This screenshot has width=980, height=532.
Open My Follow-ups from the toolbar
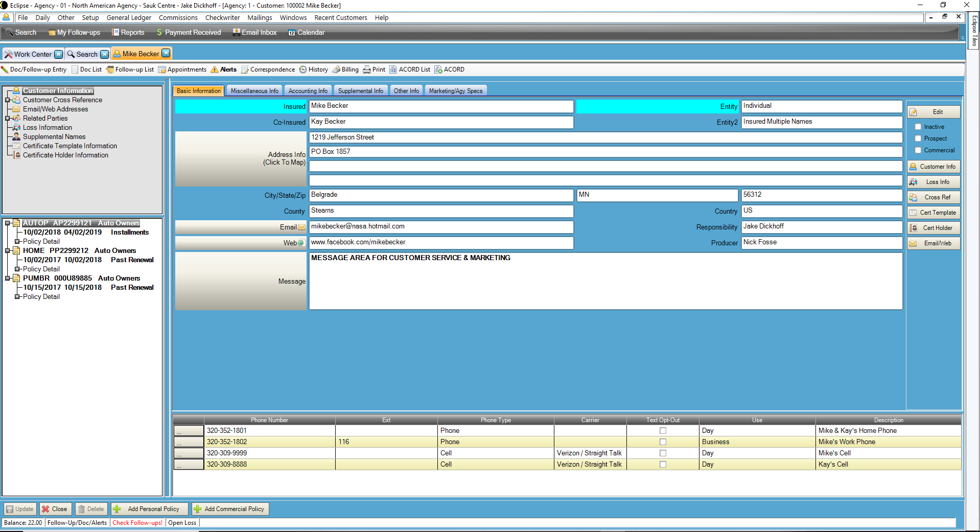click(74, 32)
